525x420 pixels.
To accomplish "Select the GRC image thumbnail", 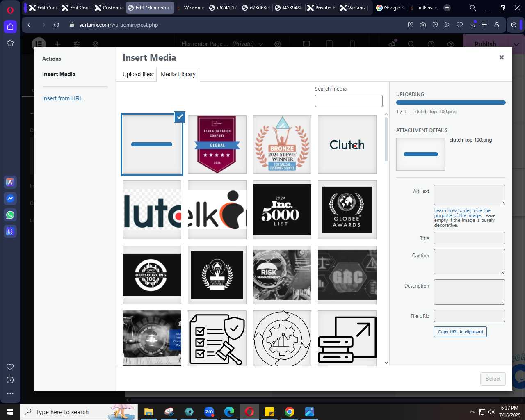I will click(347, 275).
